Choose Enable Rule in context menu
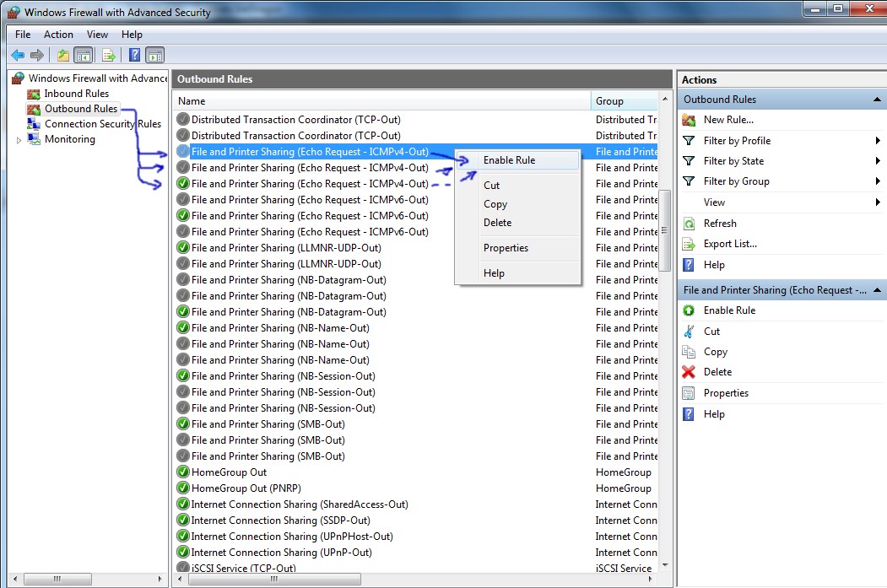Image resolution: width=887 pixels, height=588 pixels. 518,160
